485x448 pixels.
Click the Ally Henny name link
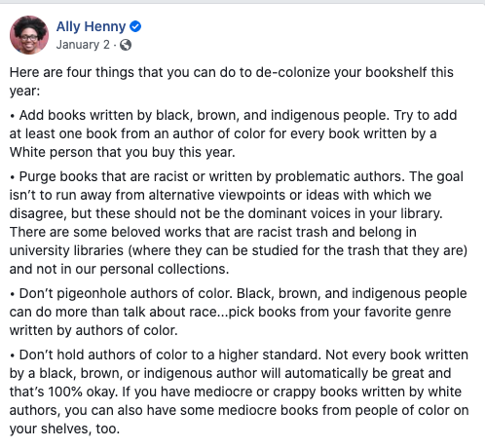91,26
